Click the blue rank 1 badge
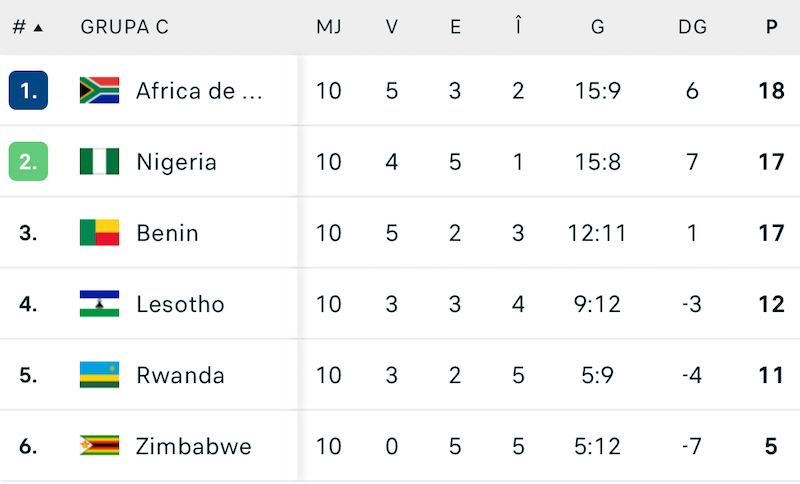The width and height of the screenshot is (800, 484). point(28,91)
